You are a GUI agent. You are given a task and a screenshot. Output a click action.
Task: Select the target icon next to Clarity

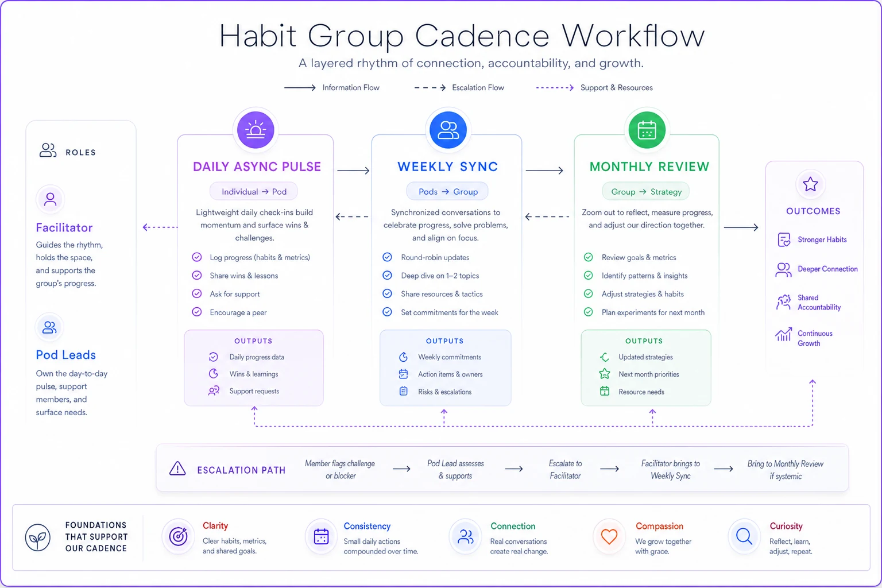point(178,536)
